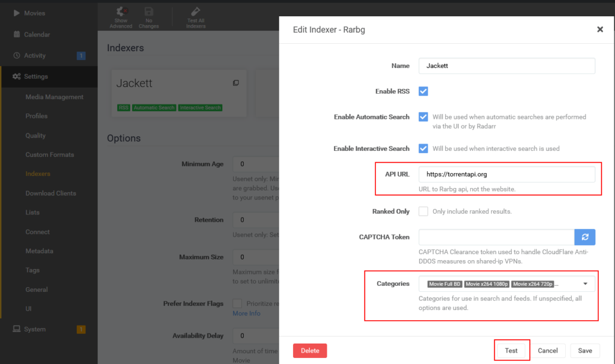Viewport: 615px width, 364px height.
Task: Click the Cancel button
Action: point(548,351)
